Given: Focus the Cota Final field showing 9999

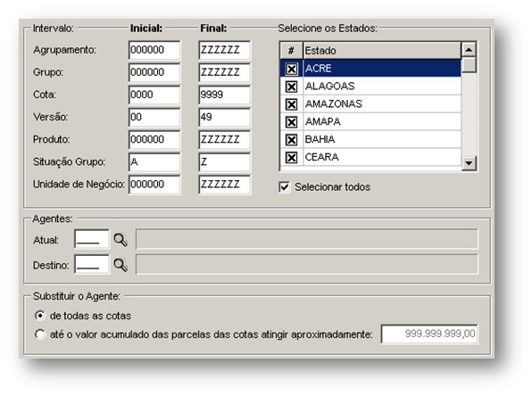Looking at the screenshot, I should coord(224,95).
